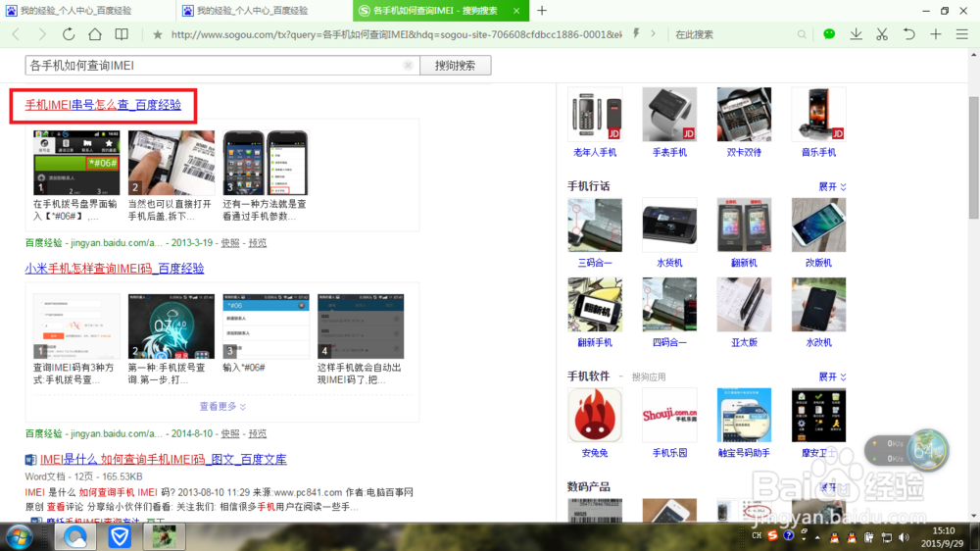
Task: Open the browser hamburger menu
Action: pos(962,34)
